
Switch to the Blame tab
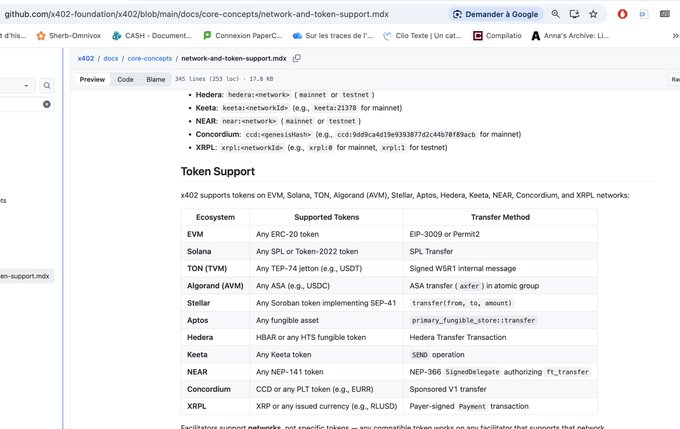pyautogui.click(x=156, y=79)
